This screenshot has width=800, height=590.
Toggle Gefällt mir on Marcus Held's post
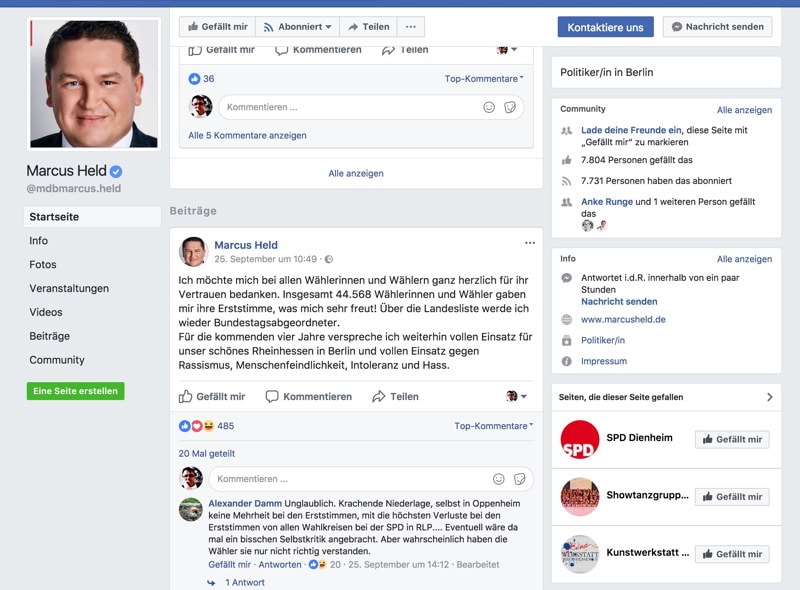[x=212, y=397]
